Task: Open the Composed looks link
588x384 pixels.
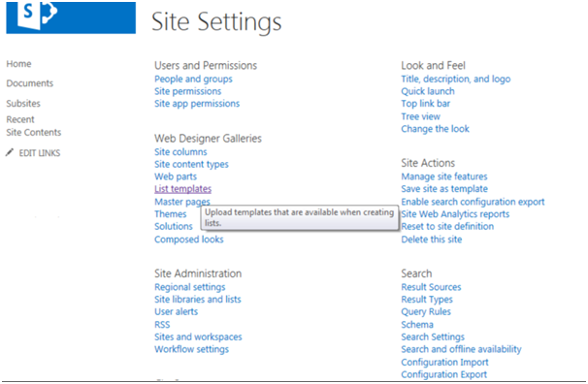Action: click(189, 240)
